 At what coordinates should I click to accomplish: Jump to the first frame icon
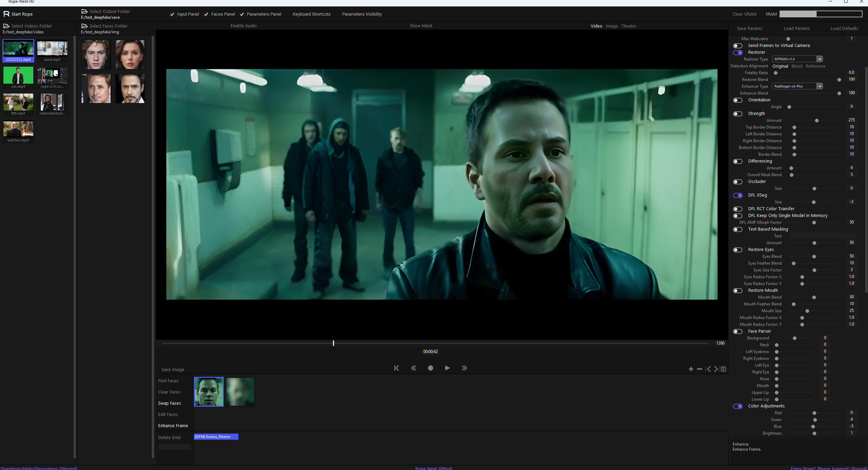pos(396,368)
